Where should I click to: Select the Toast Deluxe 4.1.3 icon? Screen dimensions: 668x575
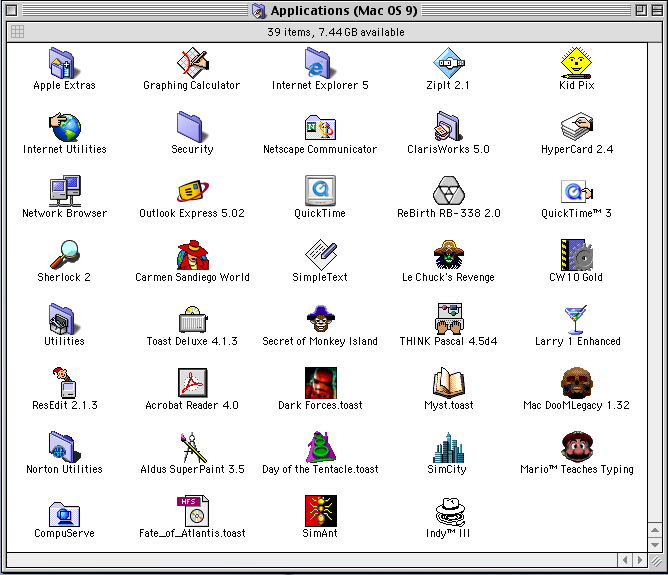[x=192, y=318]
